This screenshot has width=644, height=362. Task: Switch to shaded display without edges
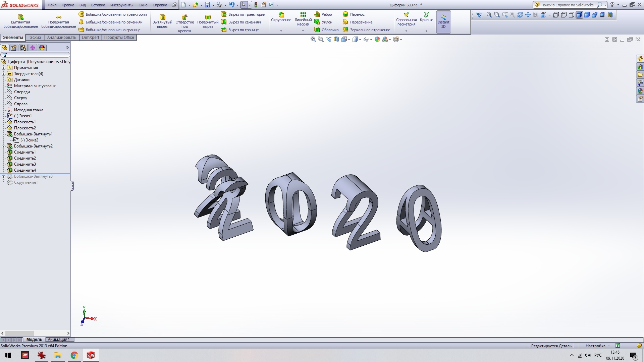point(587,15)
